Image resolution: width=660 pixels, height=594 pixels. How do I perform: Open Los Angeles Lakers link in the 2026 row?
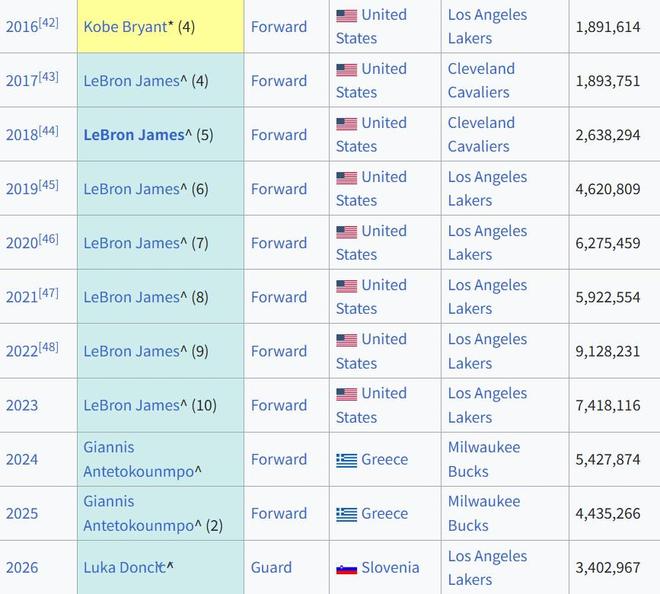[487, 567]
